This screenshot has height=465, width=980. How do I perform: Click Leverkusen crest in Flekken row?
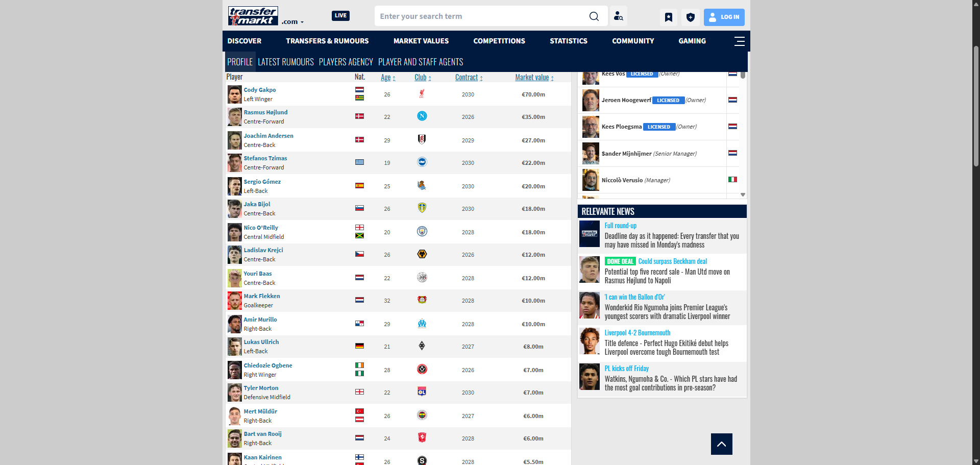[x=422, y=300]
